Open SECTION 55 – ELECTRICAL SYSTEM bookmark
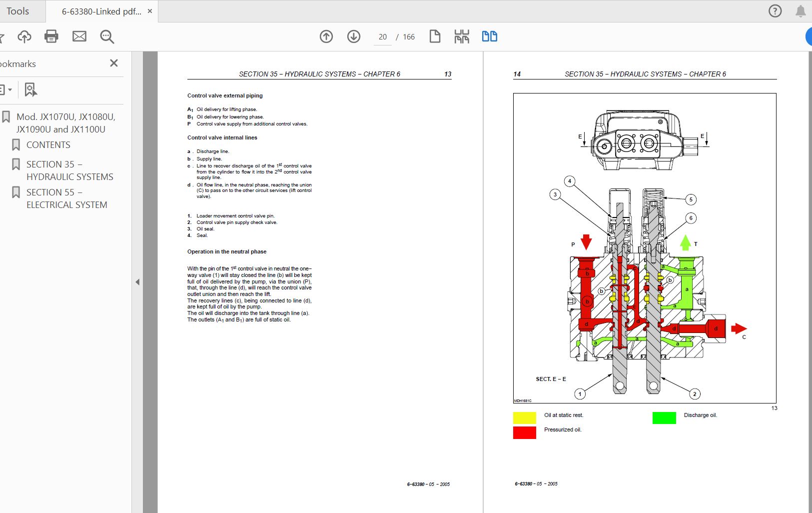The width and height of the screenshot is (812, 513). click(x=66, y=198)
